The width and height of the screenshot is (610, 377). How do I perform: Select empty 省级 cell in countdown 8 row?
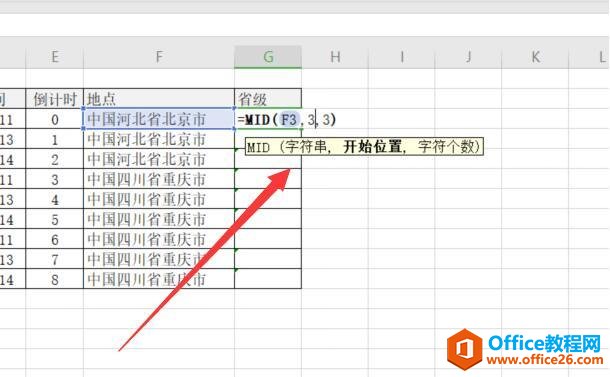point(268,279)
